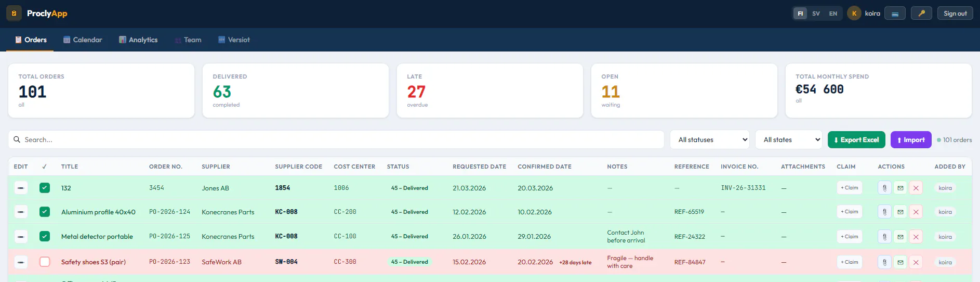Click + Claim for Safety shoes S3
Image resolution: width=980 pixels, height=282 pixels.
(x=850, y=262)
